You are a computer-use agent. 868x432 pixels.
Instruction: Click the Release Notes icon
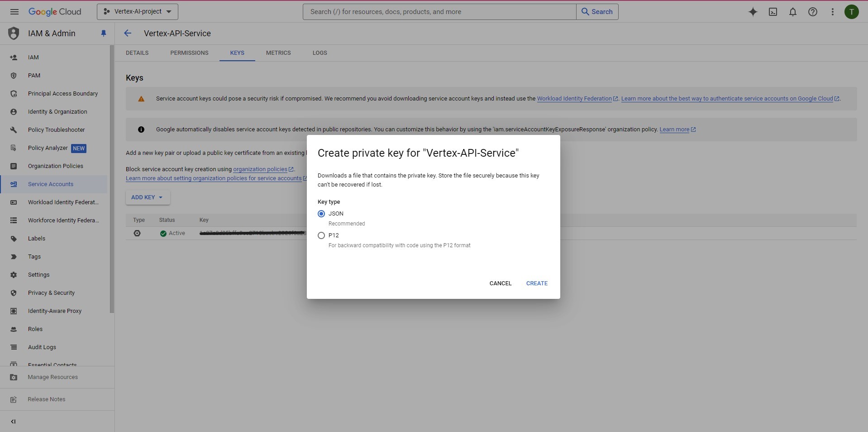point(14,399)
